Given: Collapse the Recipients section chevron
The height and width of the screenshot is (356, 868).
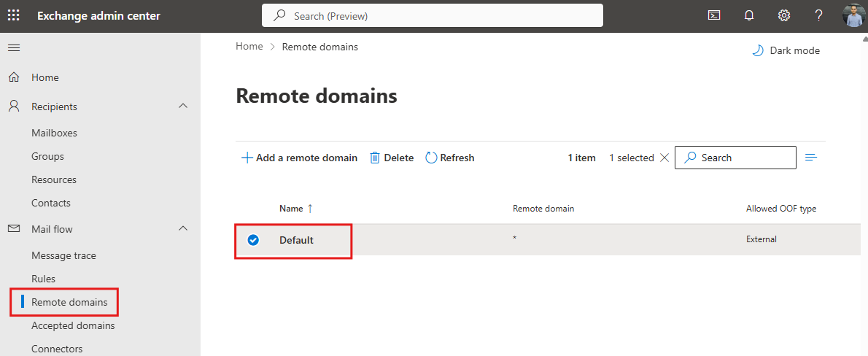Looking at the screenshot, I should coord(183,106).
